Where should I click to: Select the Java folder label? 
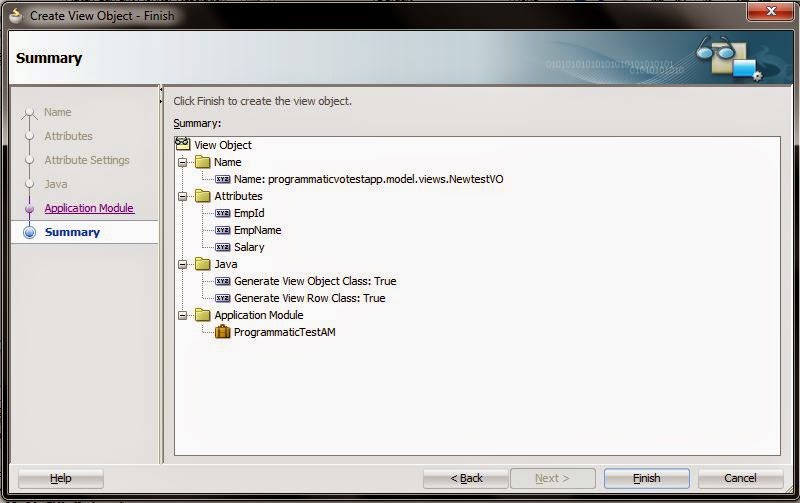click(226, 264)
